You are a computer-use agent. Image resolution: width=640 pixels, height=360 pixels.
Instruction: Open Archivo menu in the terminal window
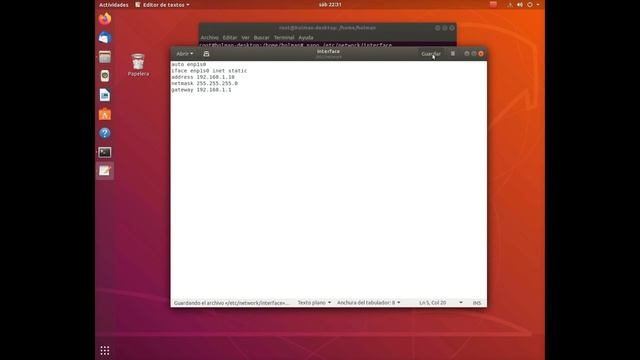pos(209,38)
